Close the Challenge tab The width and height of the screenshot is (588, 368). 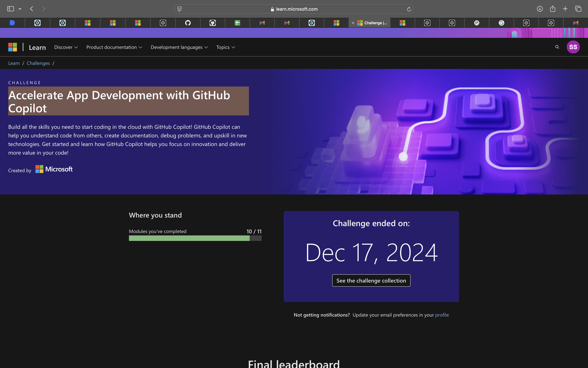[x=353, y=23]
